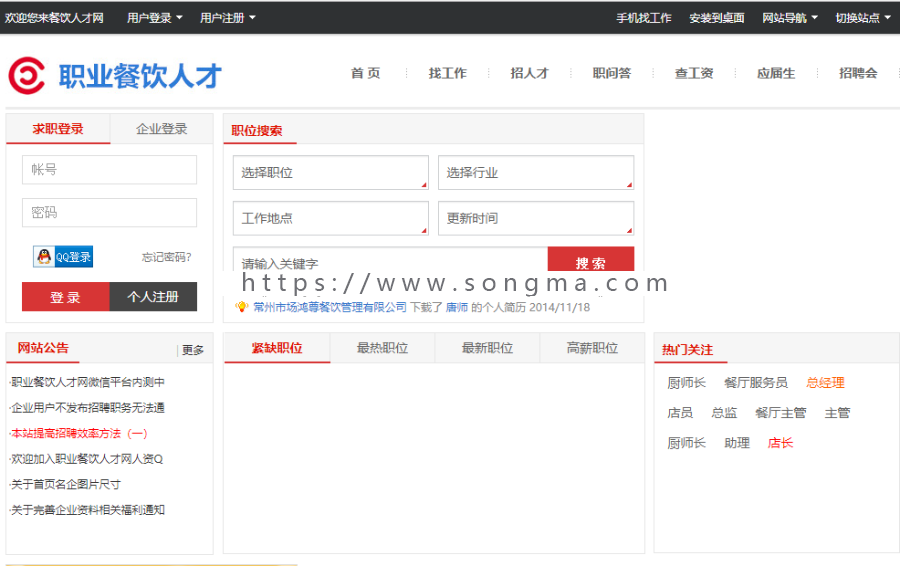Open the 工作地点 selector

point(331,218)
